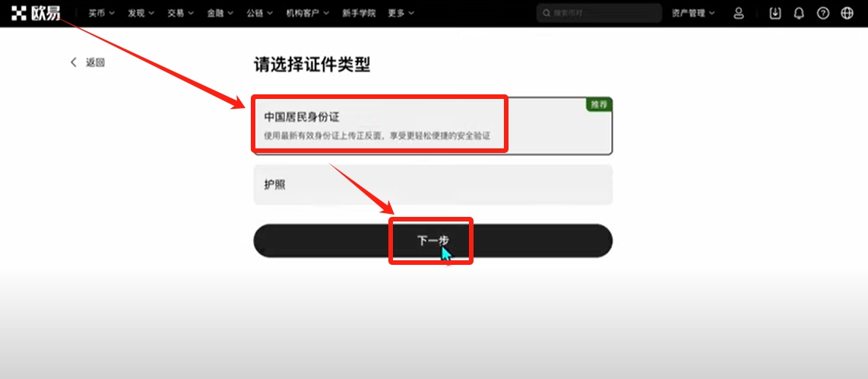Click into the coin search field
The width and height of the screenshot is (868, 379).
point(599,13)
